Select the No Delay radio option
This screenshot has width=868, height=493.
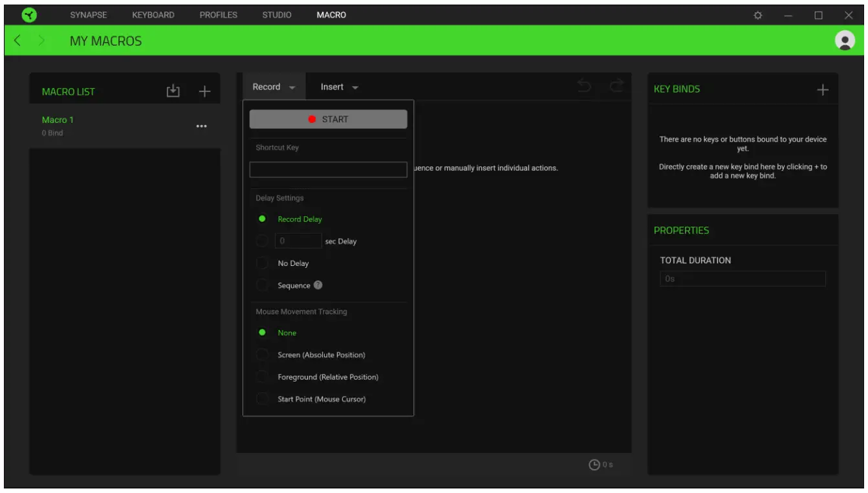(x=263, y=263)
